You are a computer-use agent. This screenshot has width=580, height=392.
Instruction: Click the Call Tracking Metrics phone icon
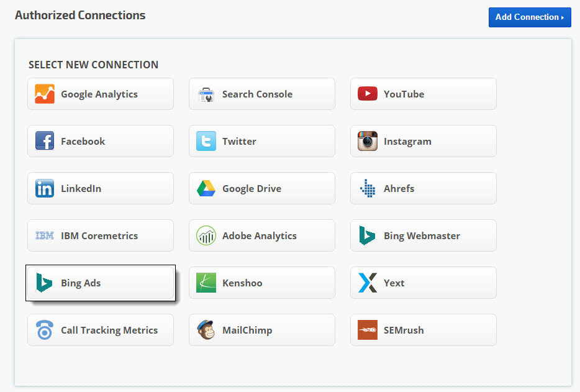pos(45,330)
